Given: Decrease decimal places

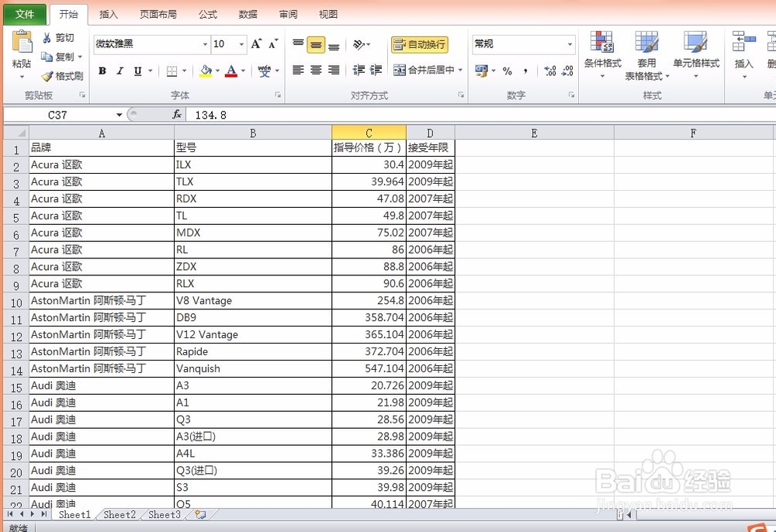Looking at the screenshot, I should [x=568, y=71].
